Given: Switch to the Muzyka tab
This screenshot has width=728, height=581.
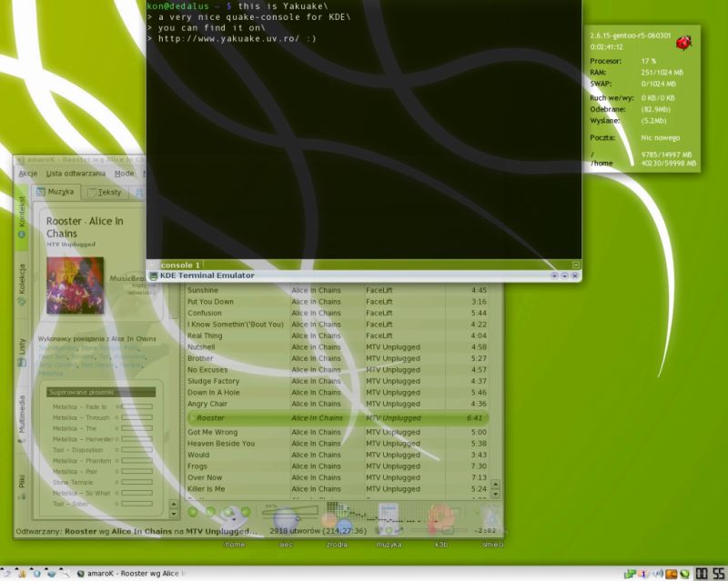Looking at the screenshot, I should coord(56,192).
